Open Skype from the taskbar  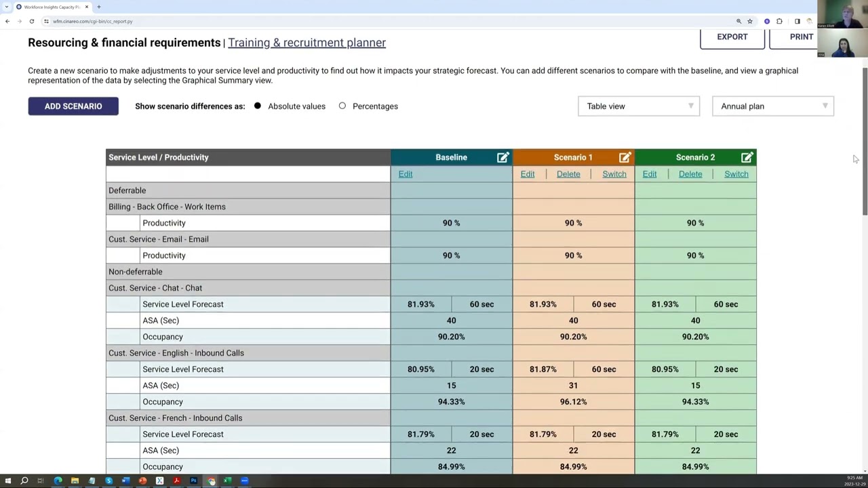108,481
